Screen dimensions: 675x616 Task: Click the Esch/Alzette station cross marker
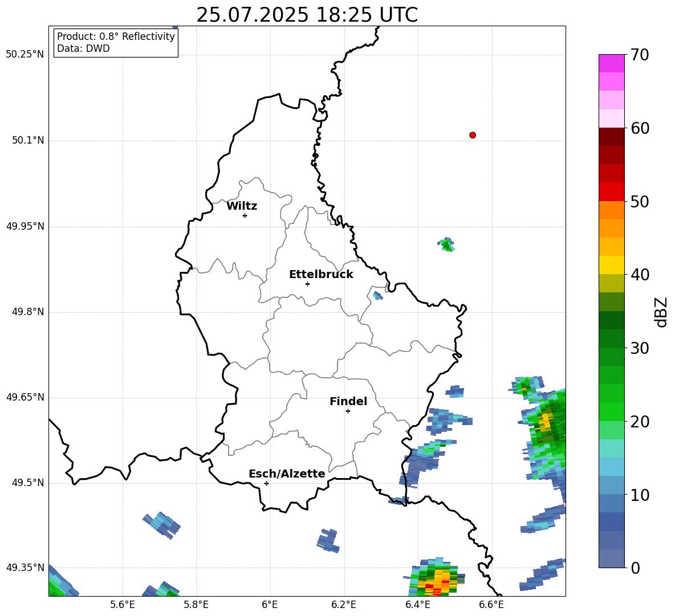(266, 483)
